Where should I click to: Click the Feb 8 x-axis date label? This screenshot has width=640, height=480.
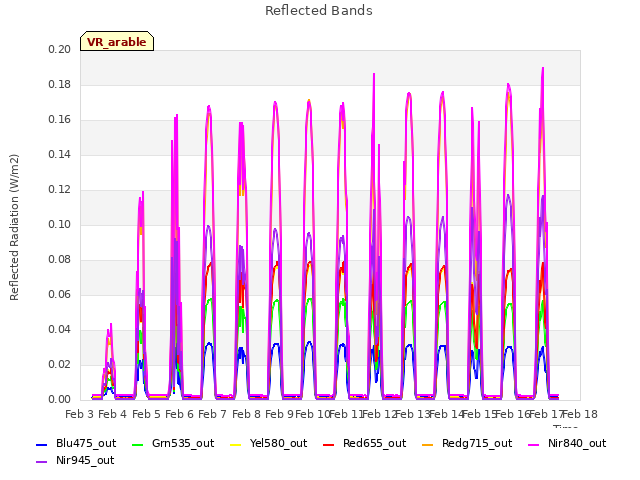(x=246, y=414)
